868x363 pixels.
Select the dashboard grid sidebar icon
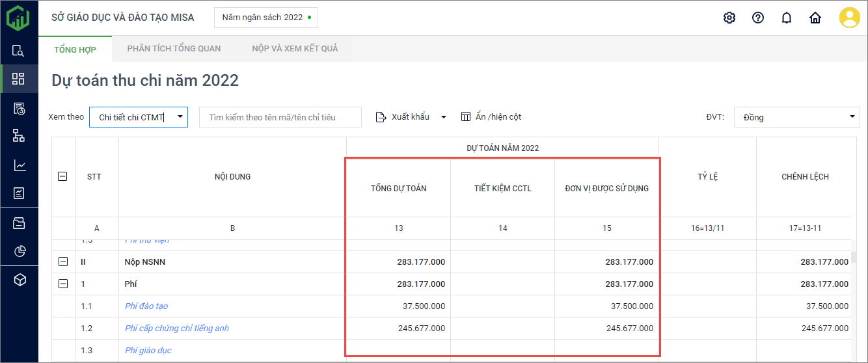click(x=19, y=79)
